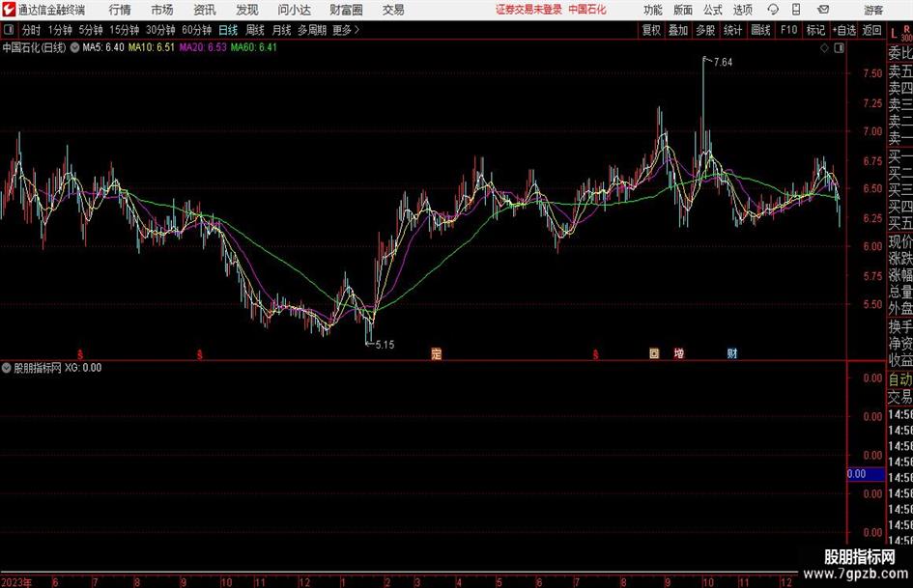Image resolution: width=913 pixels, height=588 pixels.
Task: Click the 定 event marker on chart
Action: (x=436, y=353)
